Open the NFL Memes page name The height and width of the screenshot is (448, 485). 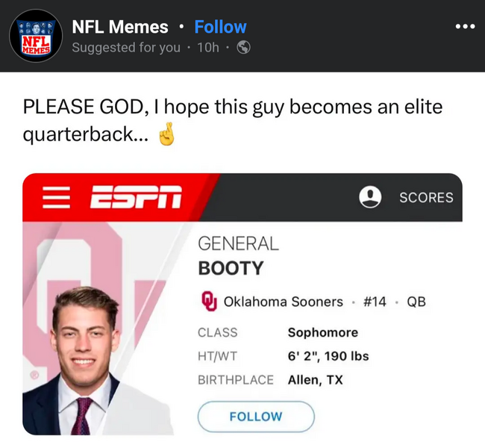pos(120,27)
